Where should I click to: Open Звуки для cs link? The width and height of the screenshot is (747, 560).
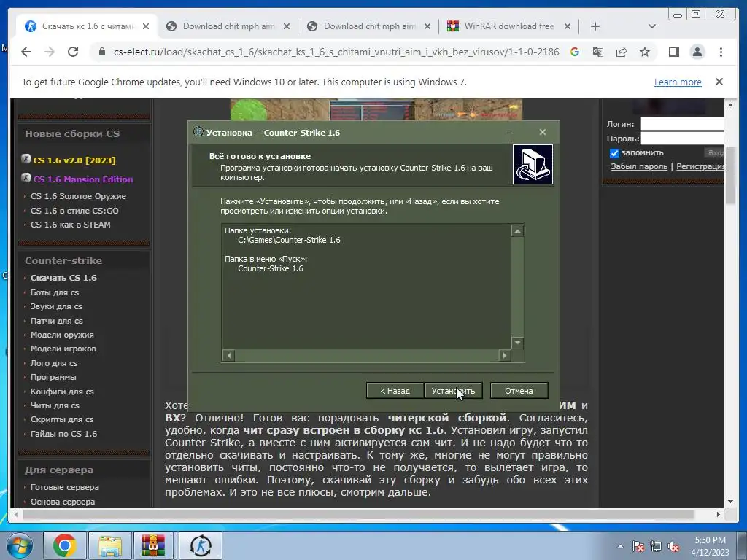56,306
